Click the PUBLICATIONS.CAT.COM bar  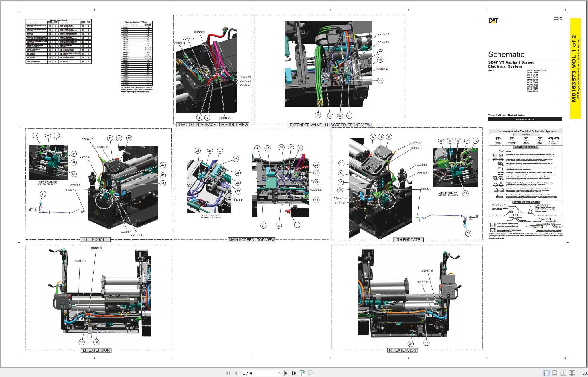coord(525,119)
